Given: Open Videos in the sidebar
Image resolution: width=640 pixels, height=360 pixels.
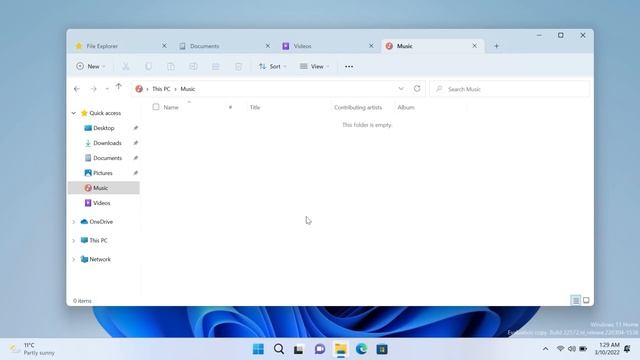Looking at the screenshot, I should [104, 203].
